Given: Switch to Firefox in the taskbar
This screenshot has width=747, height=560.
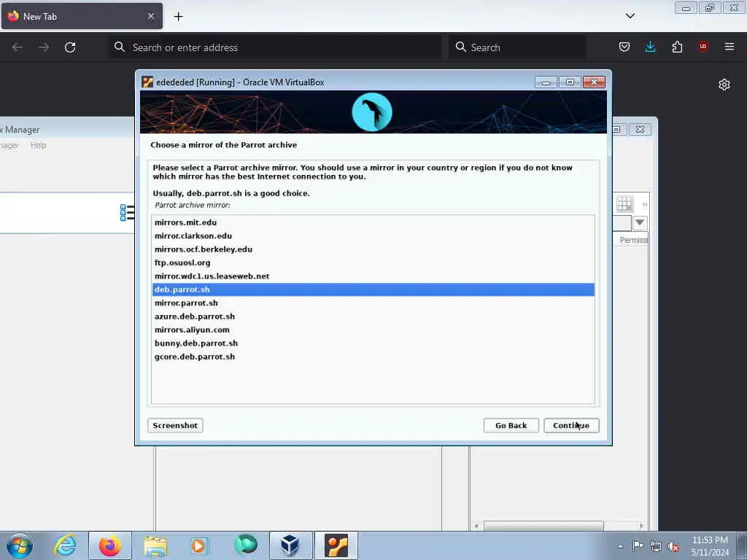Looking at the screenshot, I should [110, 545].
